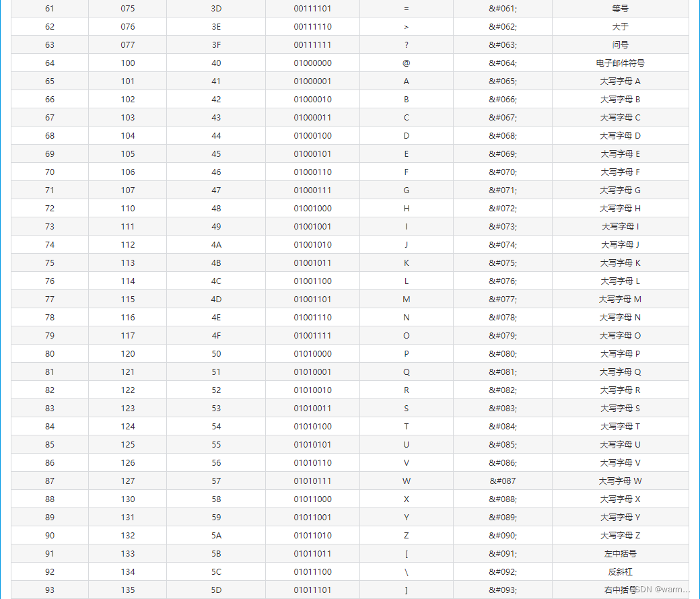Click the entity &#075;

tap(503, 263)
